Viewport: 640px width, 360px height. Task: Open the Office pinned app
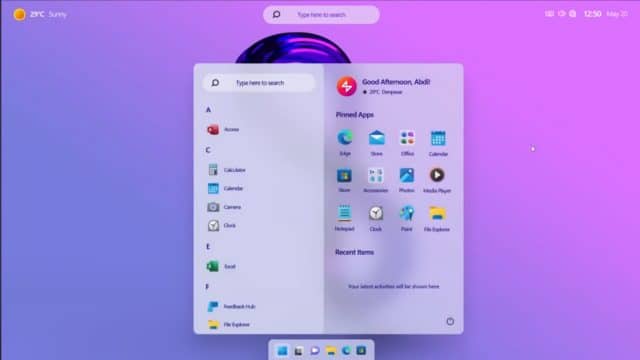[407, 142]
